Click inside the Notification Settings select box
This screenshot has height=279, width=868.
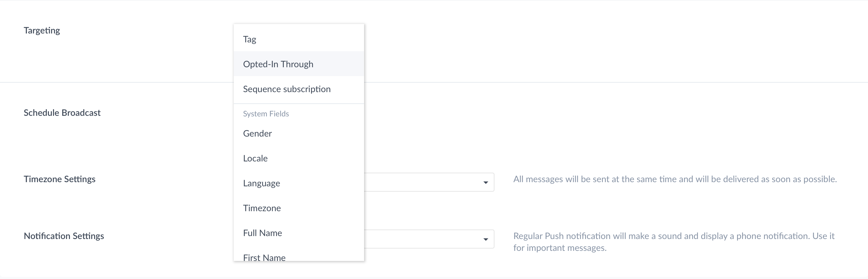pyautogui.click(x=429, y=239)
